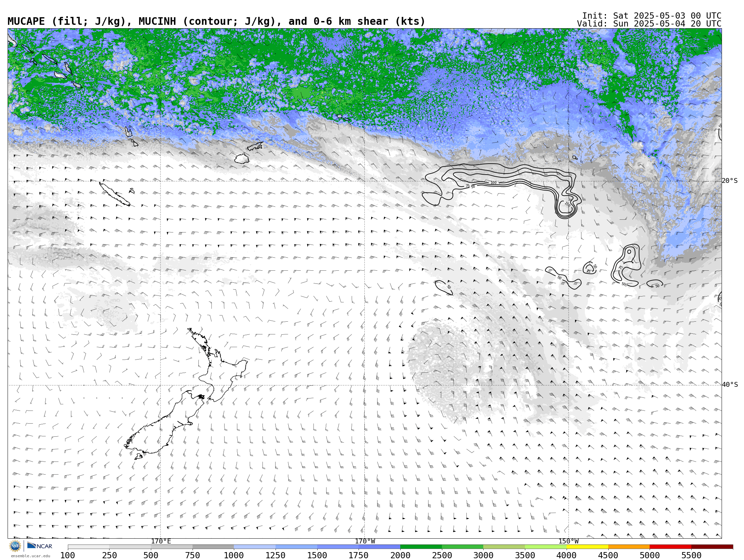This screenshot has height=560, width=744.
Task: Click the 2500 colorbar tick label
Action: click(442, 556)
